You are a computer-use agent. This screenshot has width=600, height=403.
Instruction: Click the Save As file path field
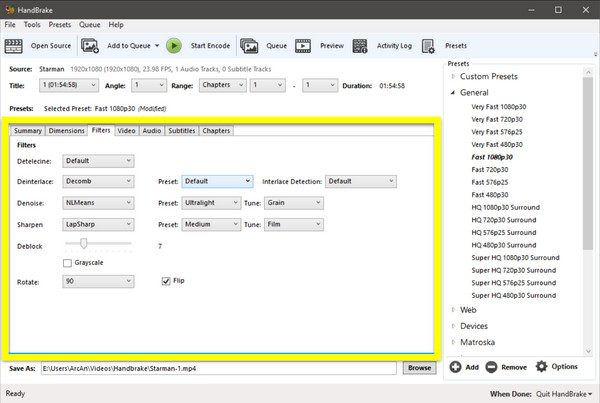pos(220,368)
